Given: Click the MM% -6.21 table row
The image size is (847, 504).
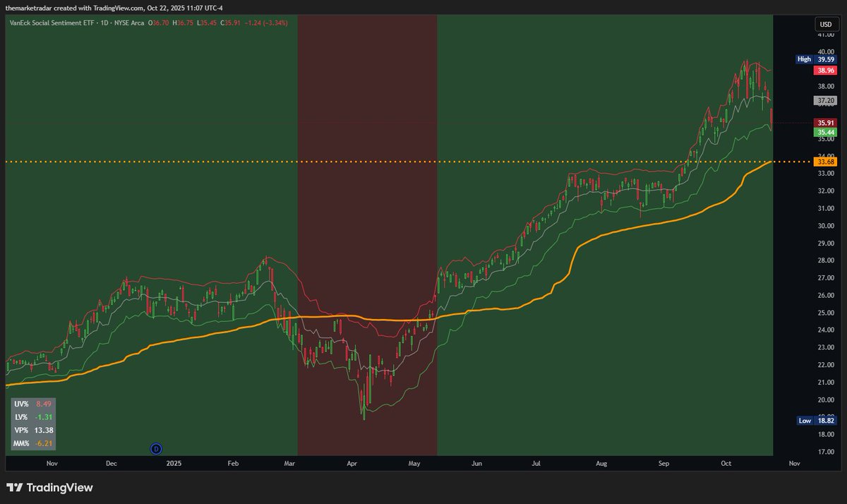Looking at the screenshot, I should click(x=33, y=443).
